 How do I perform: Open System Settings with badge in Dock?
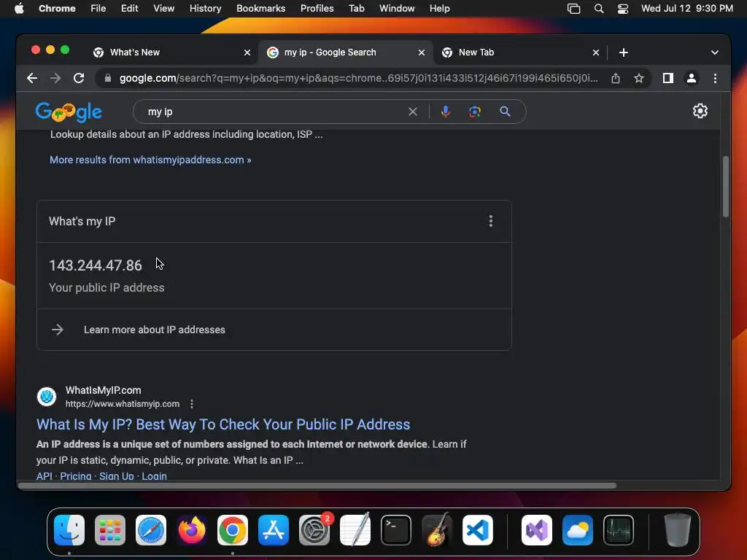tap(314, 530)
